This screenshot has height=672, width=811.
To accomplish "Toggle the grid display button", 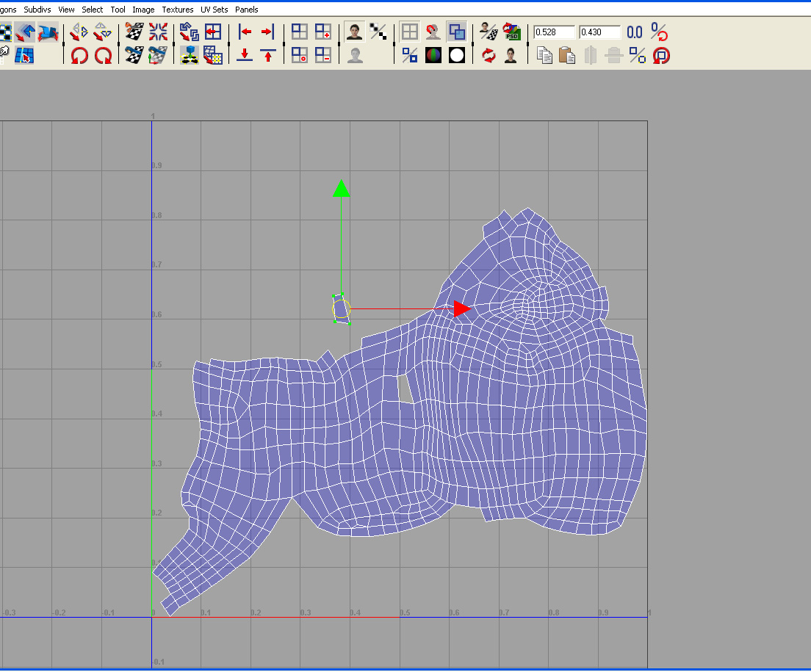I will coord(410,32).
